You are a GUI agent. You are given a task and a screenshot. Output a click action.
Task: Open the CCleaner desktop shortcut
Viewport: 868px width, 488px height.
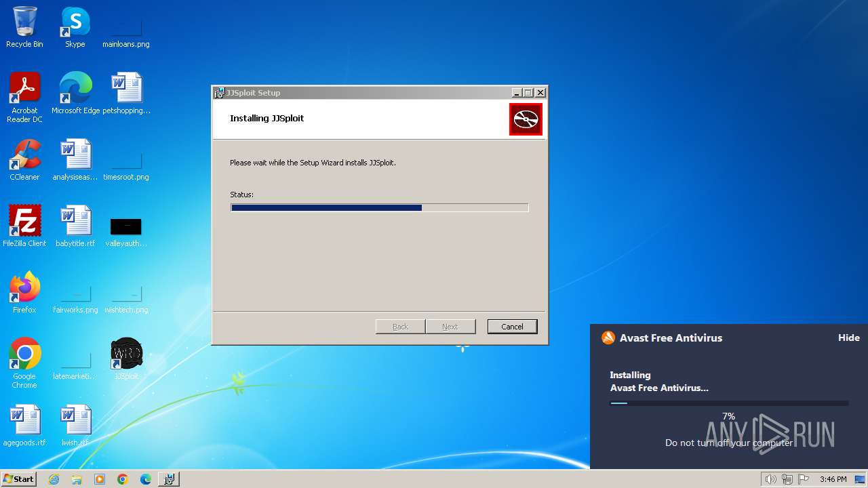(x=24, y=159)
